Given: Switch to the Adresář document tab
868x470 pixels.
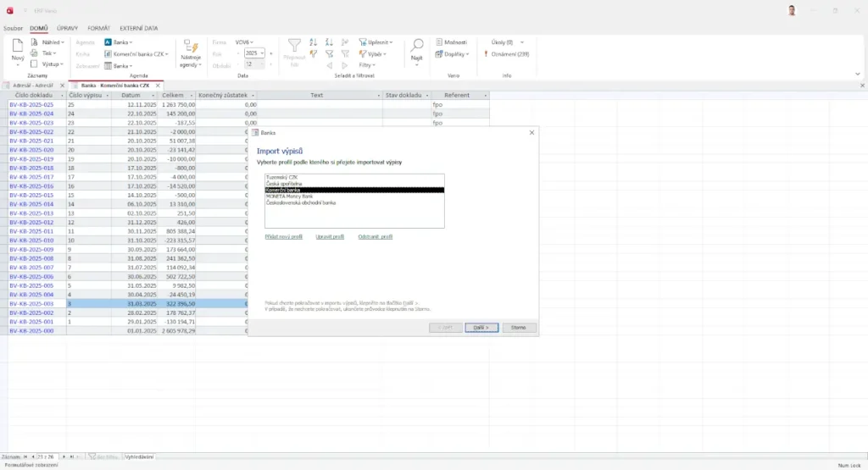Looking at the screenshot, I should coord(32,86).
